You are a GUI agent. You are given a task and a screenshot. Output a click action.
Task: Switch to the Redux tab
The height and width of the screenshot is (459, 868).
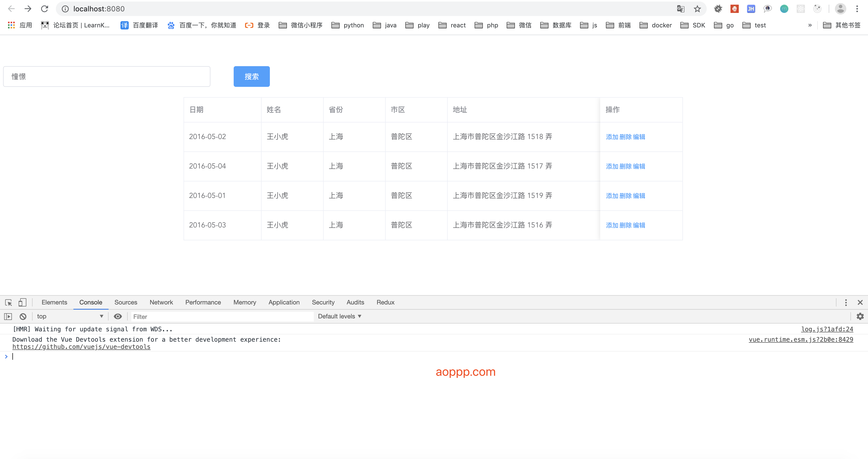pyautogui.click(x=385, y=302)
